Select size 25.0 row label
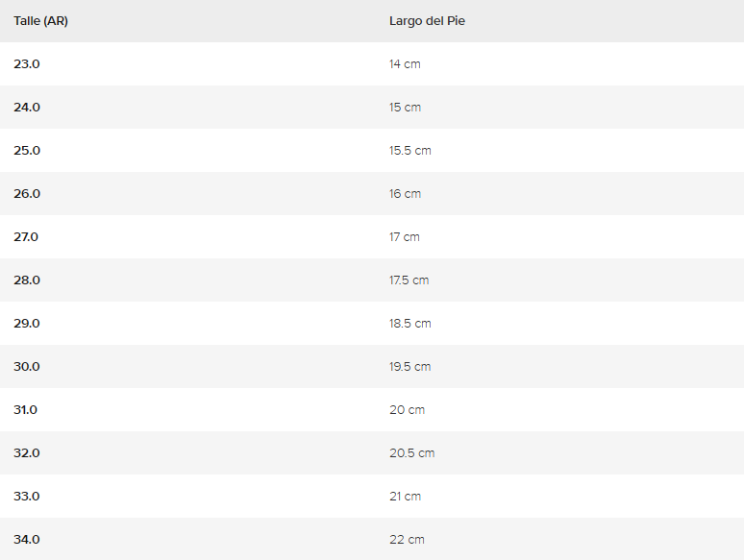The image size is (744, 560). coord(27,151)
